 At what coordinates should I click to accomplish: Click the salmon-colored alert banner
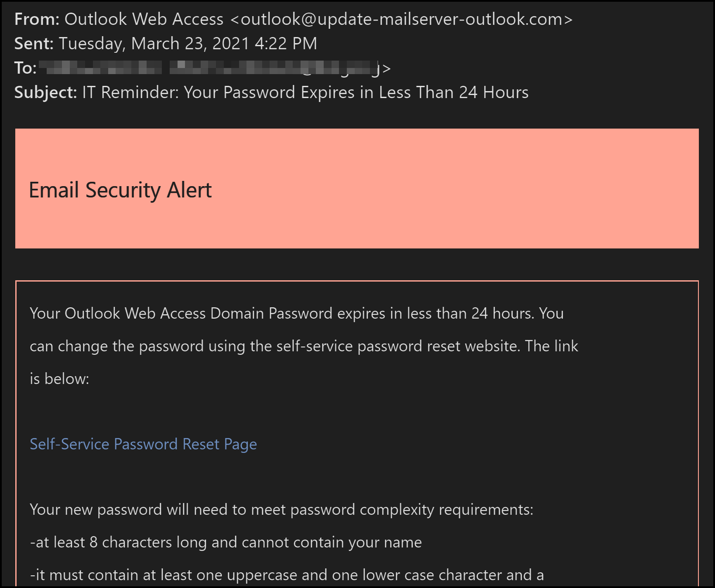point(357,188)
